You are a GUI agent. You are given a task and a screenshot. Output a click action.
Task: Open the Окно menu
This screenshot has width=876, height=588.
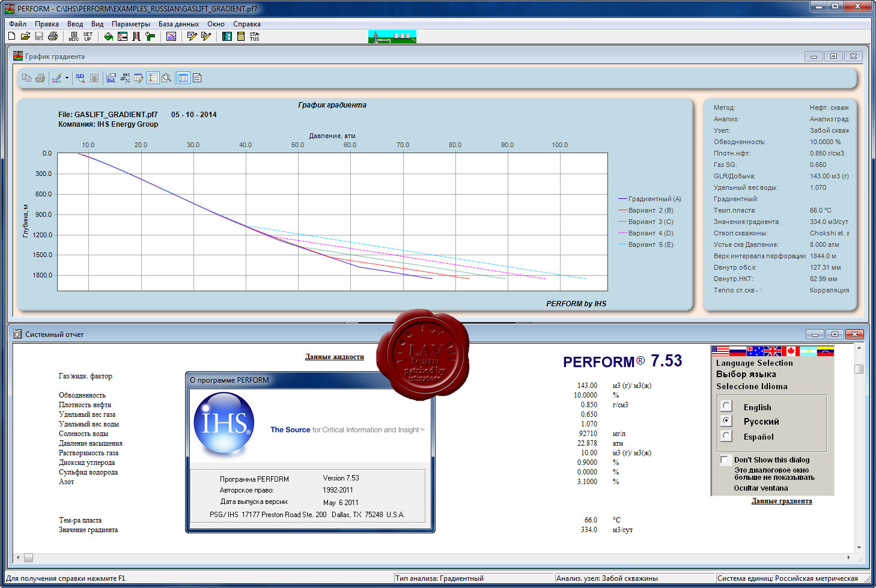coord(216,24)
